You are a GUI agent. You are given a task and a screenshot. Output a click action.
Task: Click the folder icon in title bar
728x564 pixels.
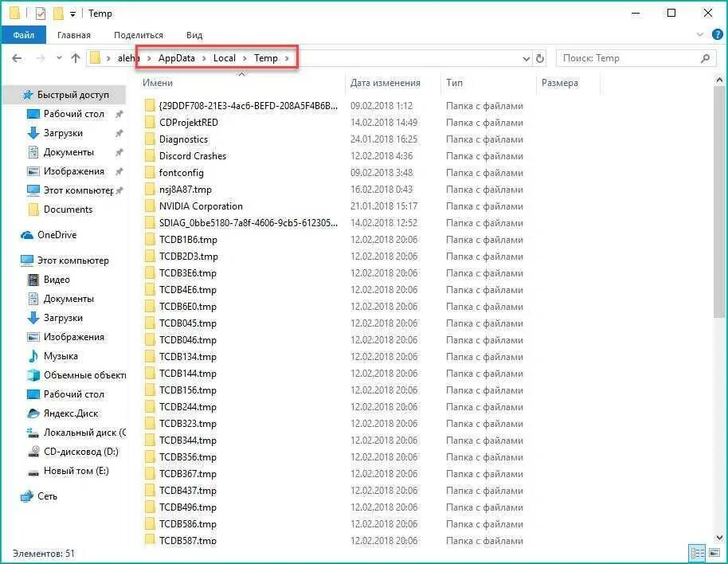14,14
